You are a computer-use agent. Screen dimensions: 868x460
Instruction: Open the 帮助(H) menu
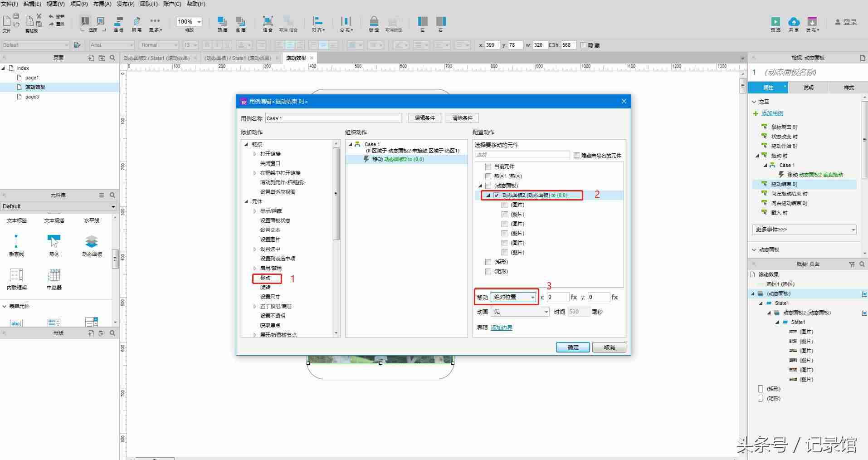[x=196, y=4]
